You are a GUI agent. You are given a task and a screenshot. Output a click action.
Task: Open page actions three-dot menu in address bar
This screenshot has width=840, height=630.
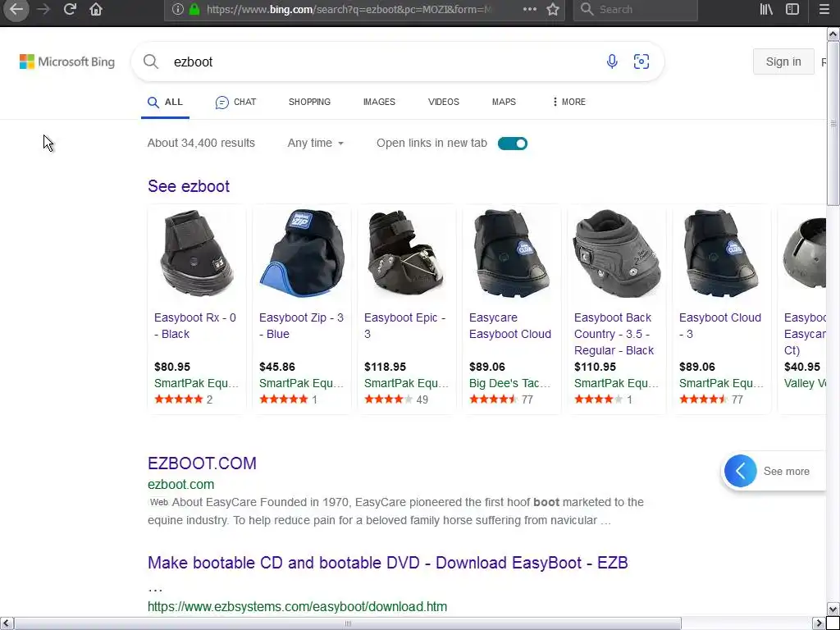[x=530, y=9]
